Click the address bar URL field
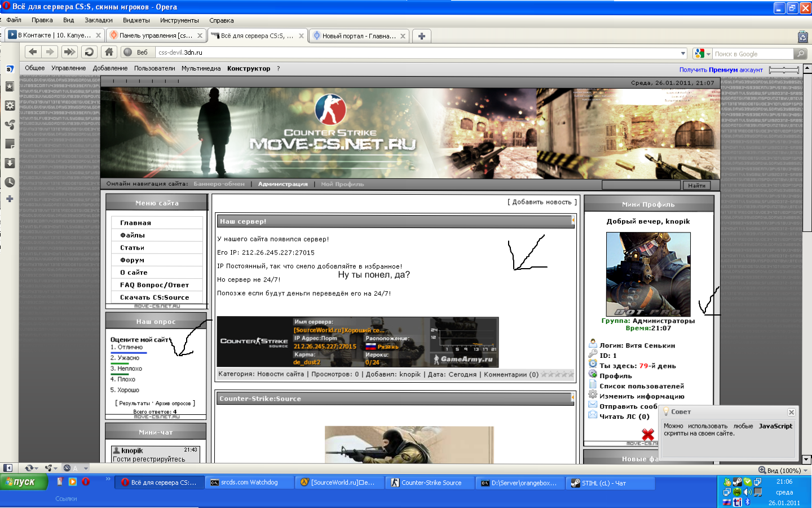The image size is (812, 508). click(417, 52)
